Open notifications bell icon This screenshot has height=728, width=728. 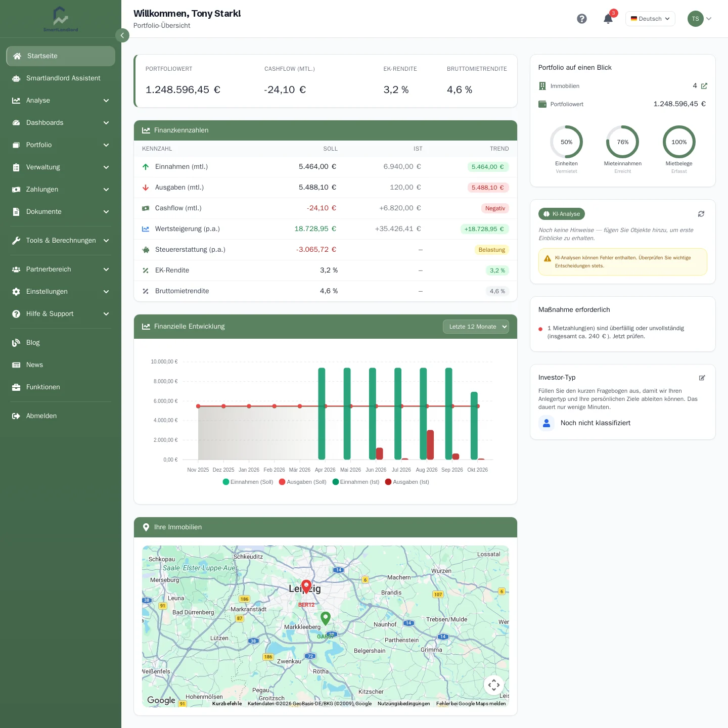pos(608,19)
